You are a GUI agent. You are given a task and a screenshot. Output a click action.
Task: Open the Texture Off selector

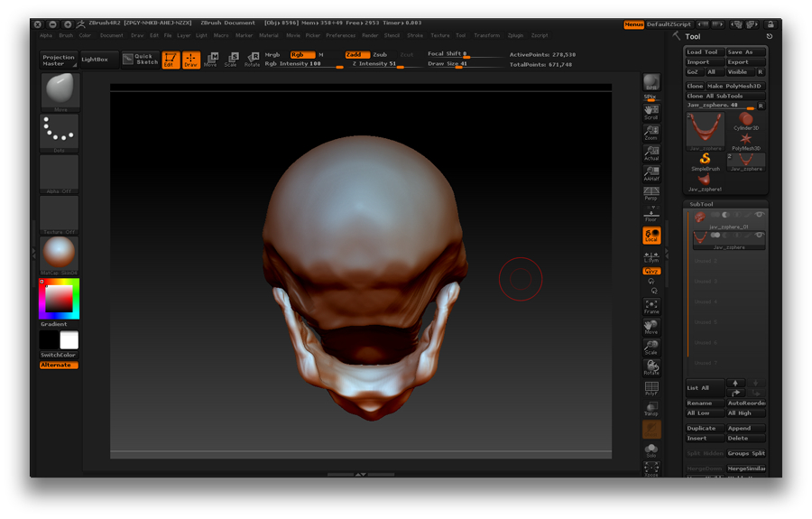point(60,215)
